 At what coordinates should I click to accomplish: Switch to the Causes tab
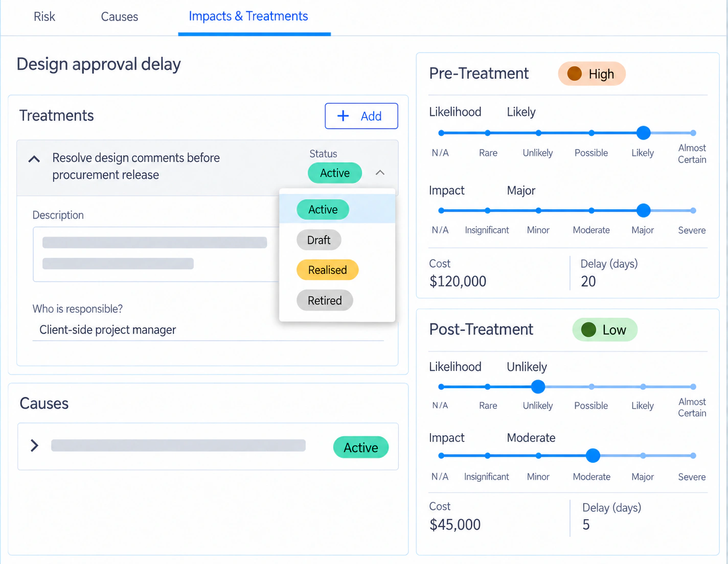click(x=120, y=16)
